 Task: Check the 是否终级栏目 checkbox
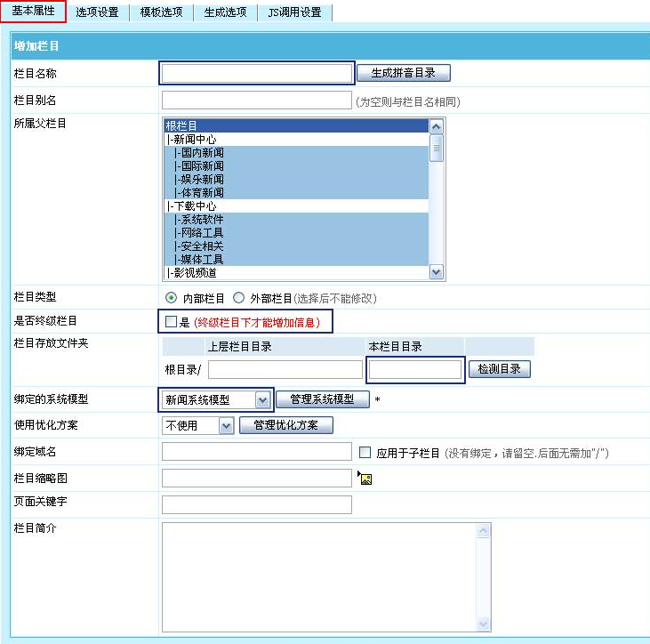point(171,321)
